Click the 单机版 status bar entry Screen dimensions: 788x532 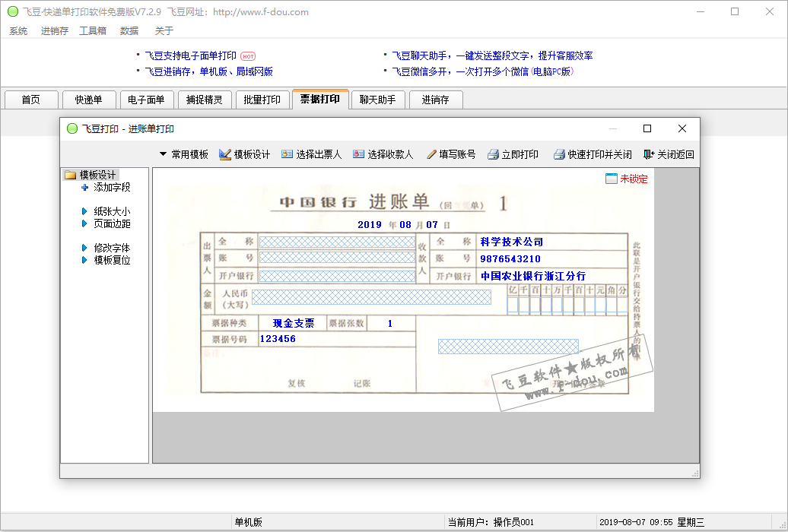[248, 522]
